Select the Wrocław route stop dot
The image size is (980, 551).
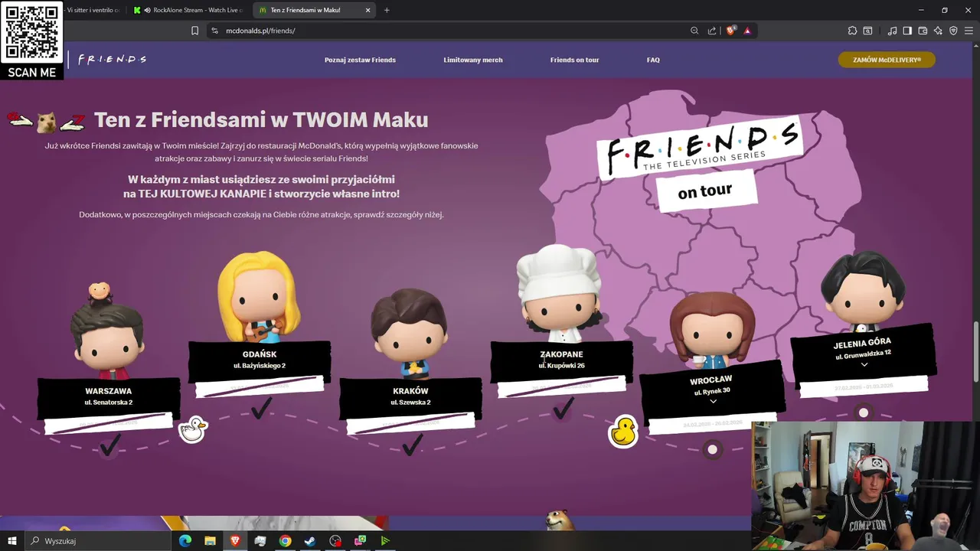[x=712, y=449]
